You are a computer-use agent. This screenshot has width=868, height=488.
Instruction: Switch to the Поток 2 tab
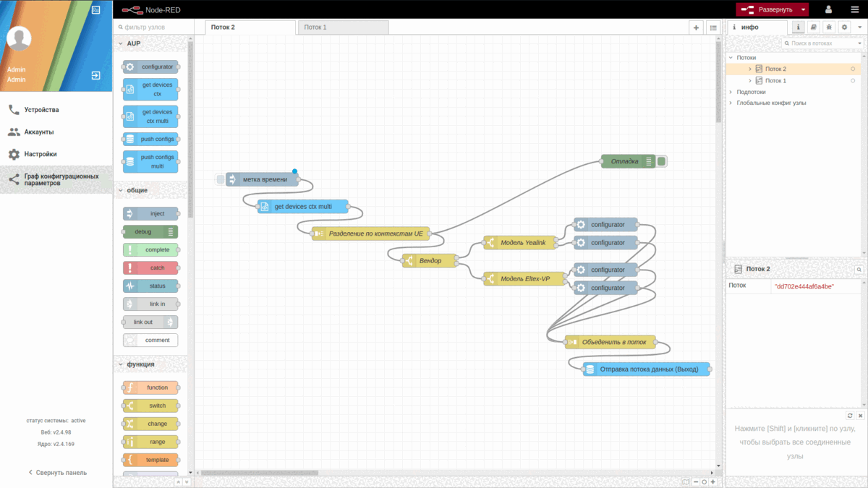tap(250, 27)
